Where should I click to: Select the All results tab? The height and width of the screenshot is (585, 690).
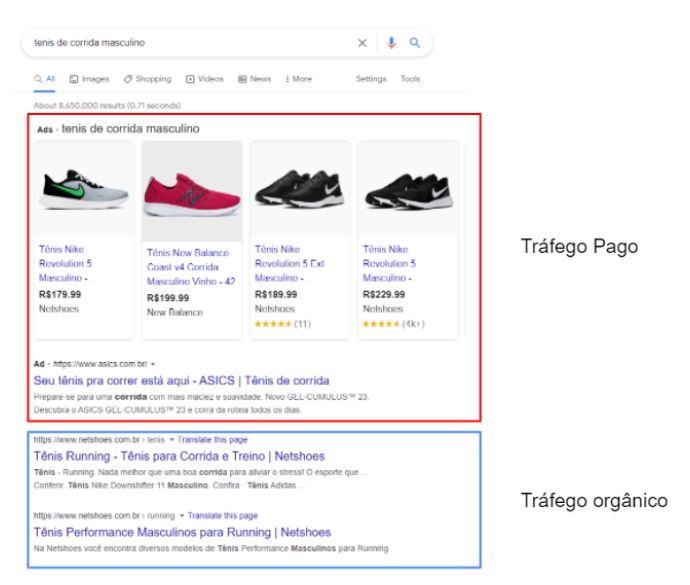point(44,79)
